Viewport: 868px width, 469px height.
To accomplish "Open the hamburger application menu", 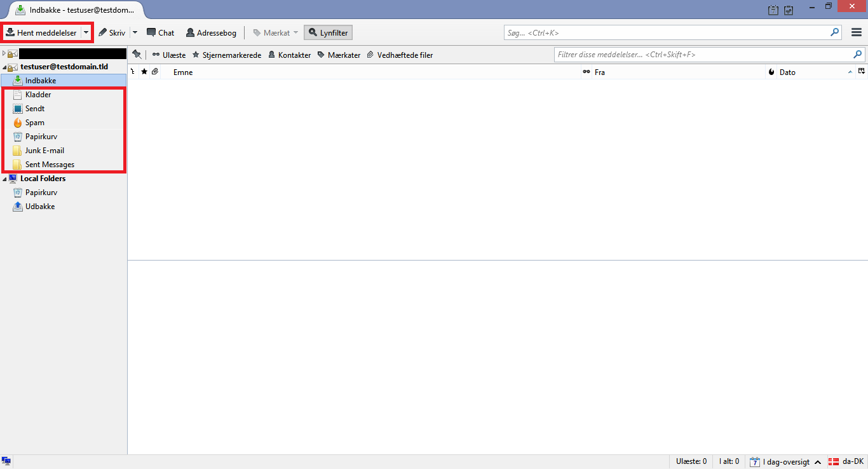I will (x=857, y=32).
